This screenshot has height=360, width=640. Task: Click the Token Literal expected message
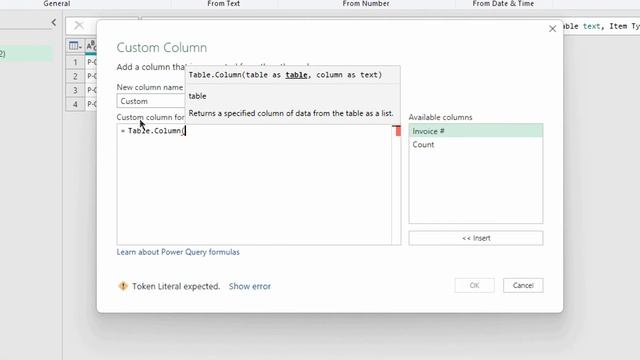176,286
